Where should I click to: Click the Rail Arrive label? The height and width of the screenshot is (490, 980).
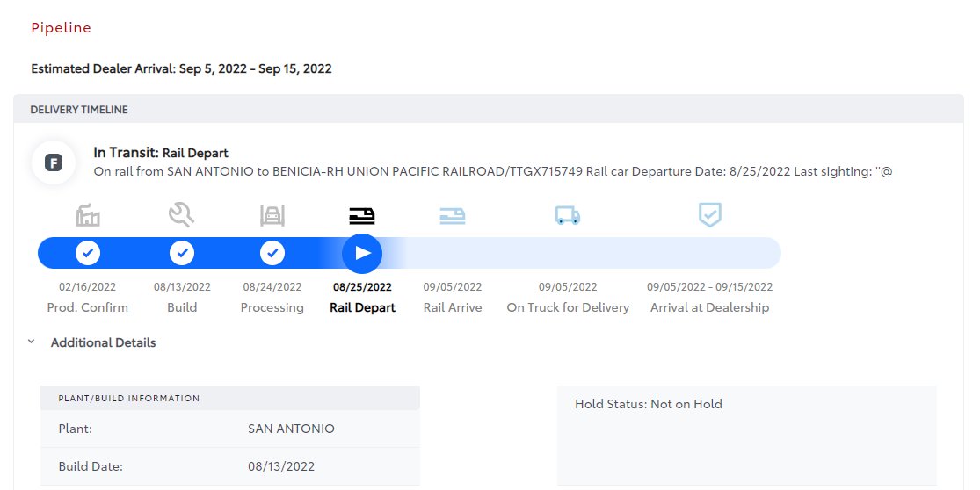tap(453, 307)
